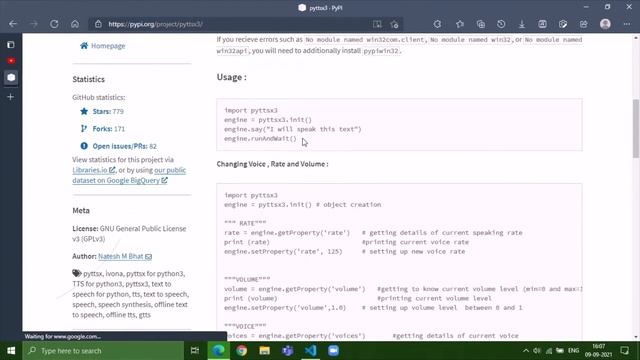Viewport: 640px width, 360px height.
Task: Open the Downloads panel
Action: pyautogui.click(x=522, y=24)
